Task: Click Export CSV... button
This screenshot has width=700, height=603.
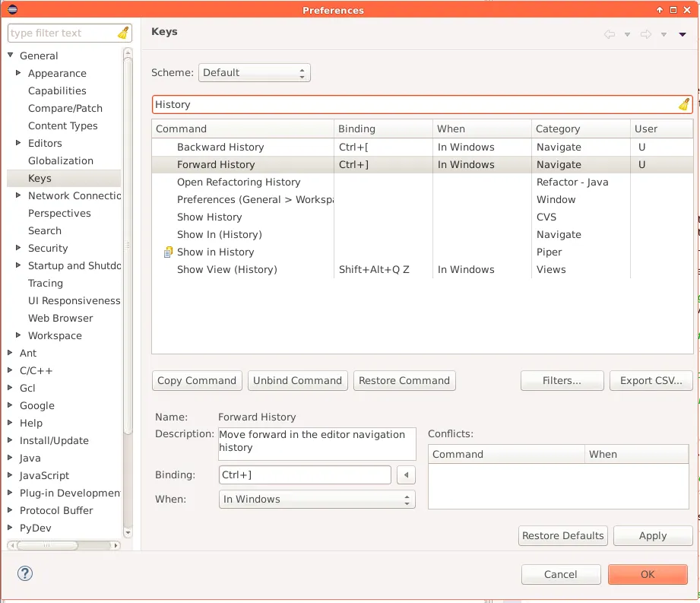Action: click(x=651, y=380)
